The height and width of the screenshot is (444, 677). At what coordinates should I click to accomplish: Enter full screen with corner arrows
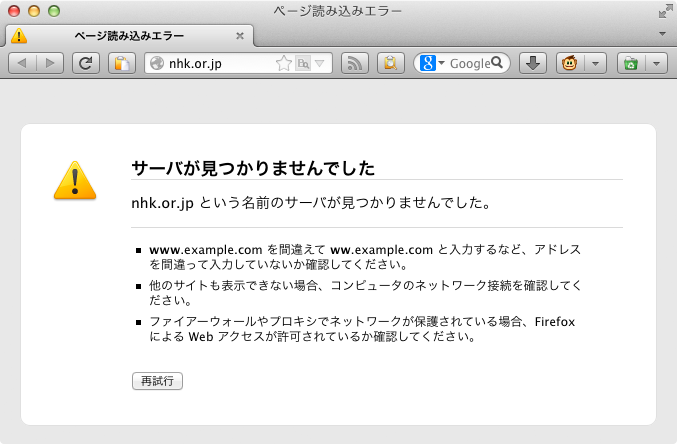pos(665,11)
